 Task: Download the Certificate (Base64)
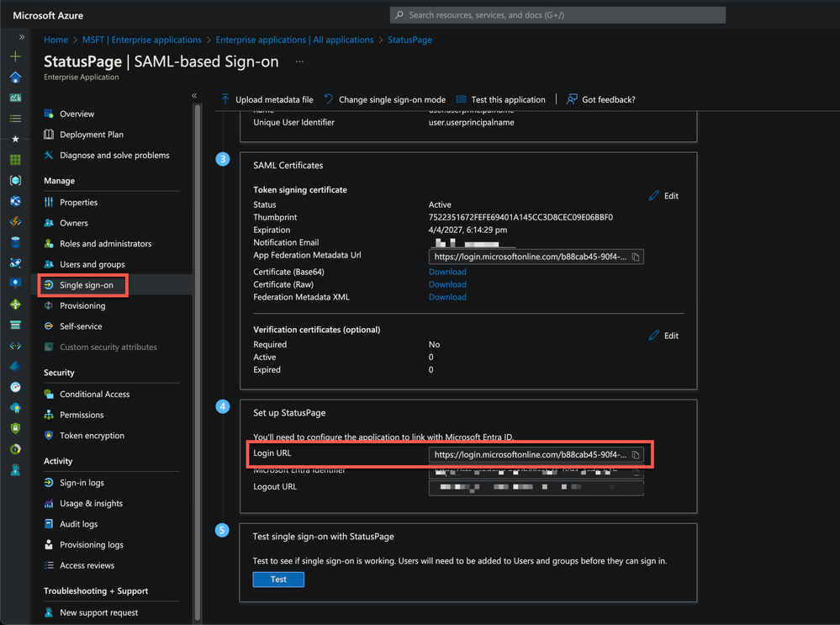pos(447,272)
